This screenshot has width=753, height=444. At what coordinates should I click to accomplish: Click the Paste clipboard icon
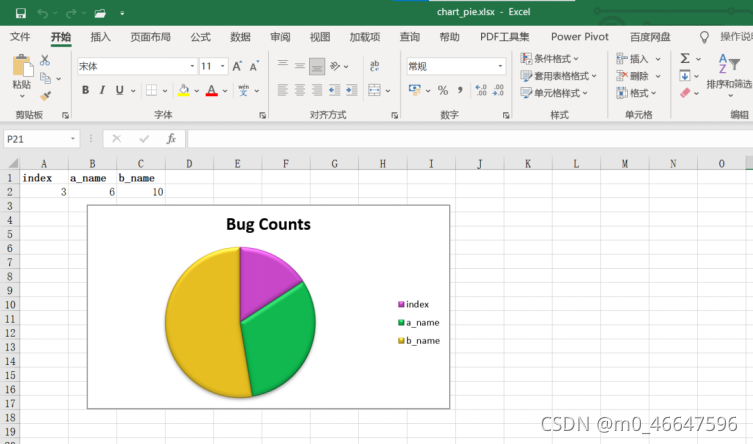tap(22, 66)
